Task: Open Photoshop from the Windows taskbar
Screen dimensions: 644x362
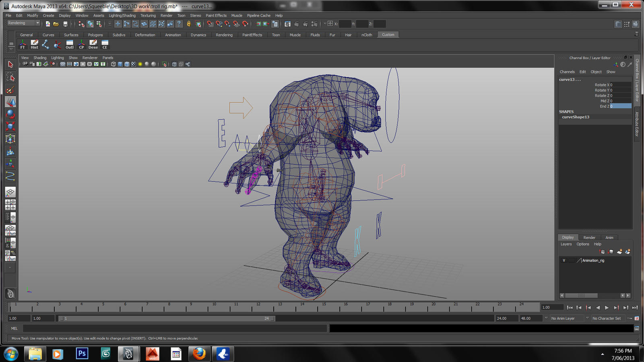Action: tap(82, 354)
